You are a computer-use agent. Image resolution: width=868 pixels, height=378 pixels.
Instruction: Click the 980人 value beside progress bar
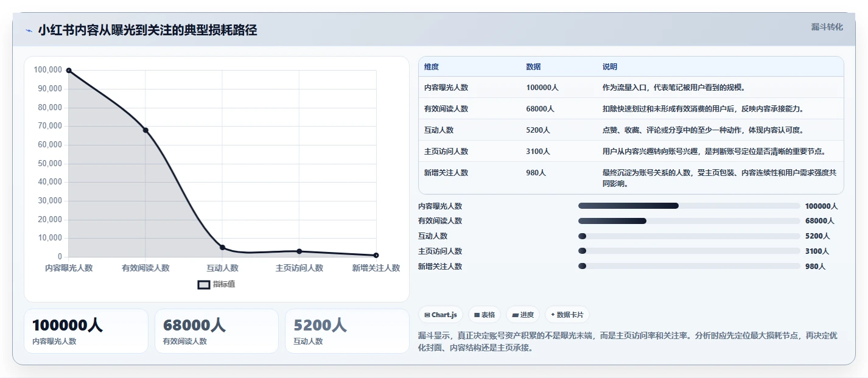815,267
